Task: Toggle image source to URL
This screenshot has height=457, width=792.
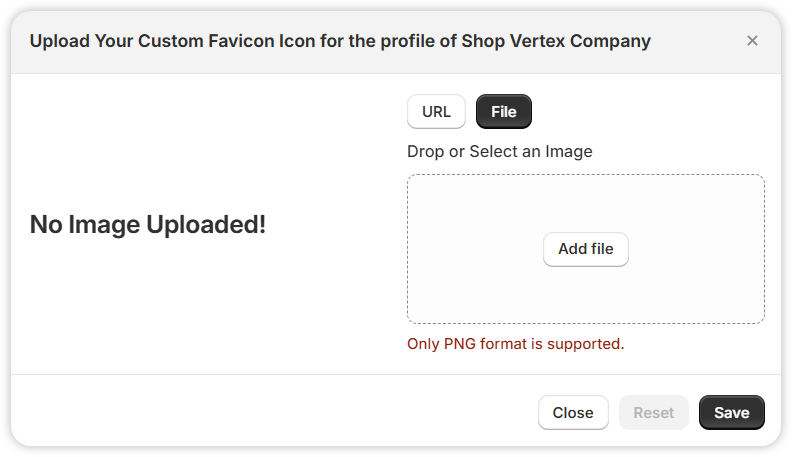Action: click(x=436, y=112)
